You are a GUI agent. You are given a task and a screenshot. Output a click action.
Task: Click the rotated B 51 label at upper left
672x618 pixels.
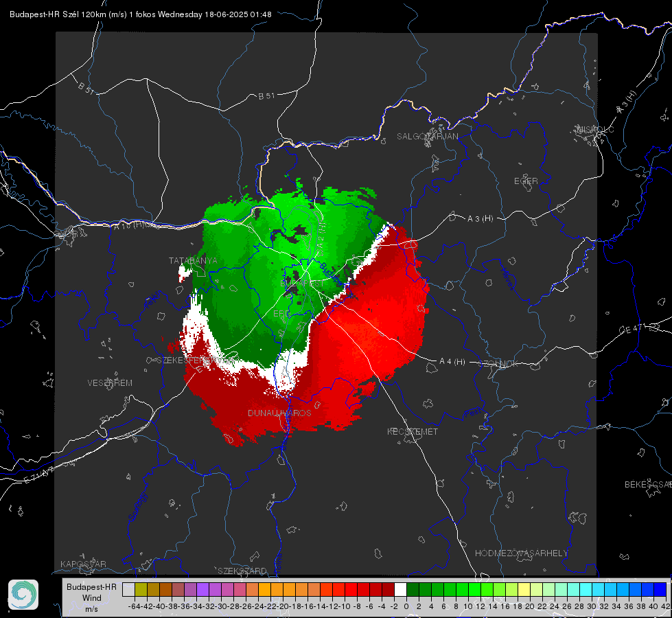click(x=86, y=88)
